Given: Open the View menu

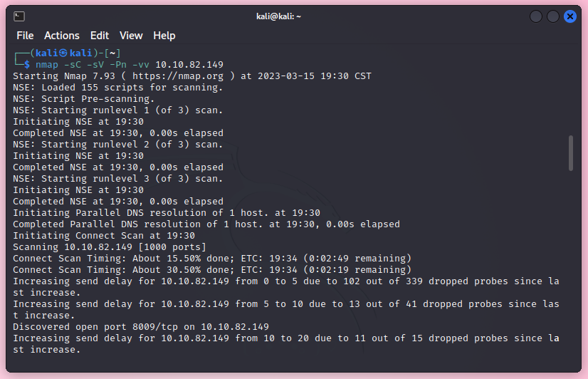Looking at the screenshot, I should (131, 36).
